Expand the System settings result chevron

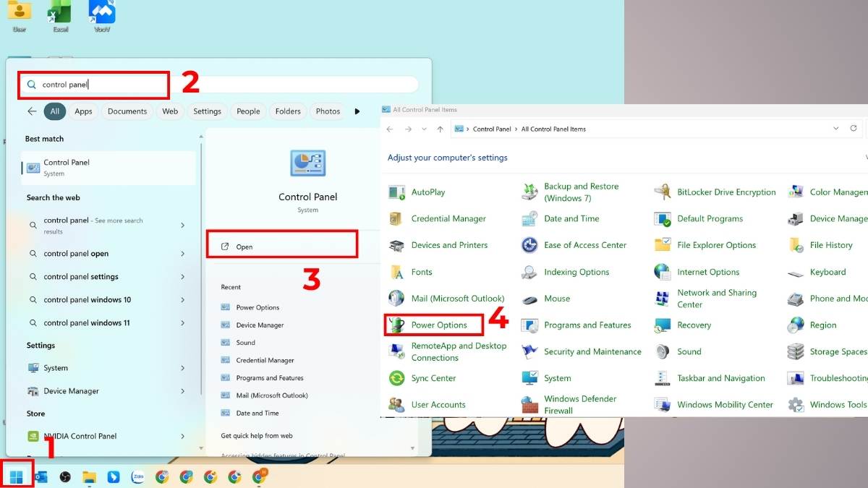pyautogui.click(x=182, y=368)
